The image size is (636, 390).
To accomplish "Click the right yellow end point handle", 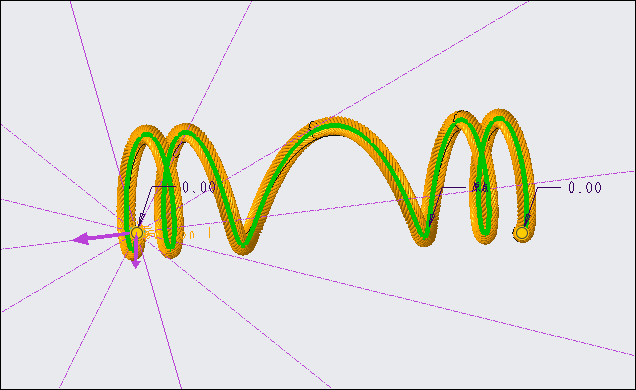I will pos(522,233).
